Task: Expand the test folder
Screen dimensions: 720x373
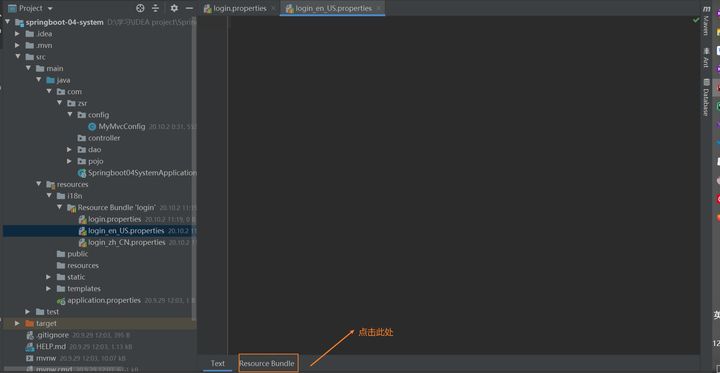Action: click(28, 311)
